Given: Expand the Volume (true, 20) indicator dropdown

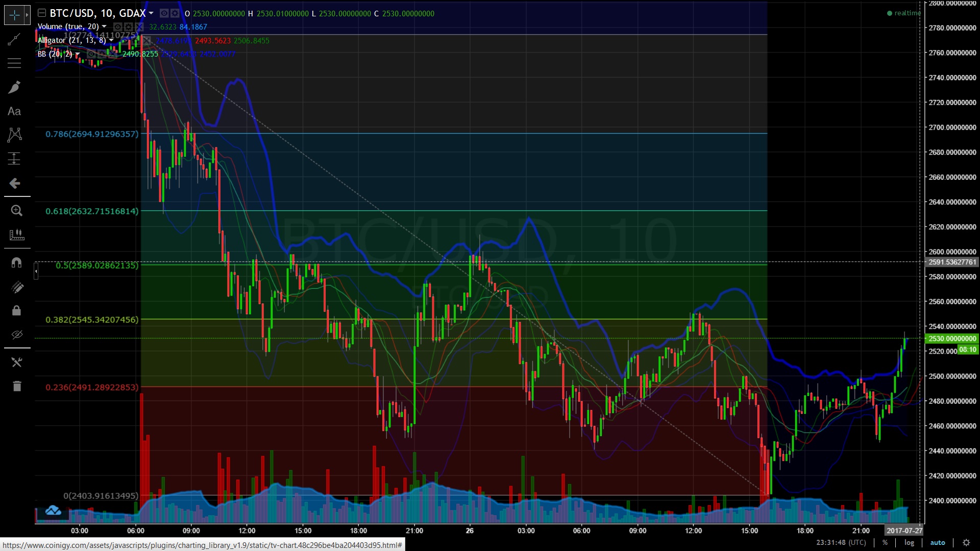Looking at the screenshot, I should pos(104,27).
